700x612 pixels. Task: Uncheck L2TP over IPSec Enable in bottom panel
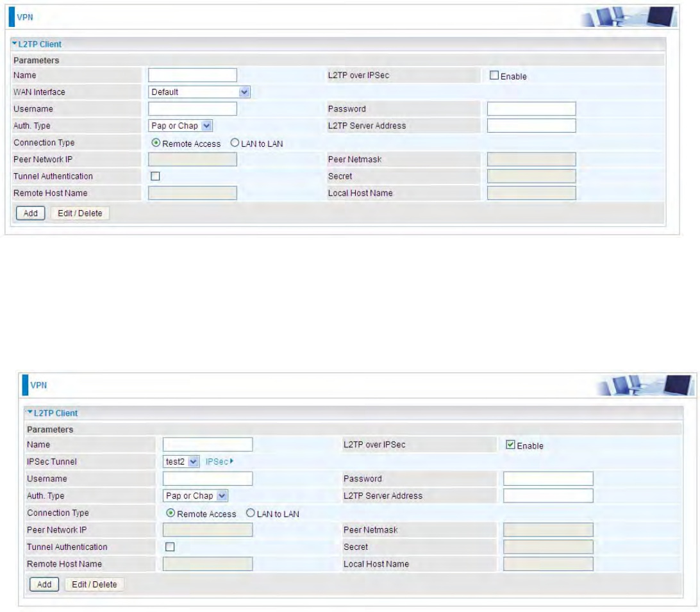click(x=510, y=445)
